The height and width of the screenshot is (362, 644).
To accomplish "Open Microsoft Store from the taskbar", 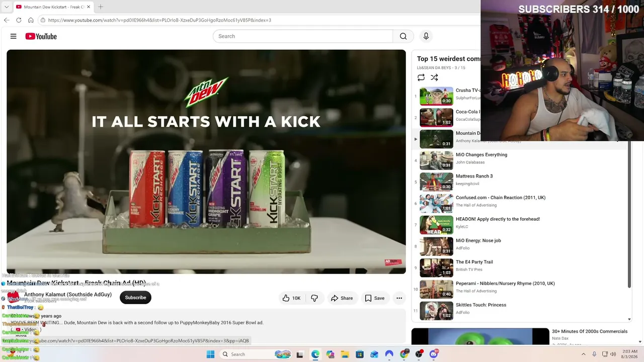I will (x=360, y=354).
